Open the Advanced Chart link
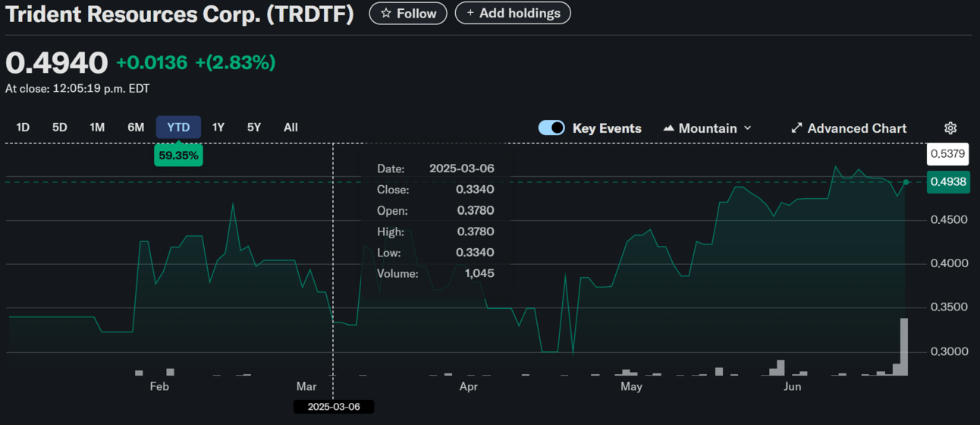 click(x=848, y=128)
